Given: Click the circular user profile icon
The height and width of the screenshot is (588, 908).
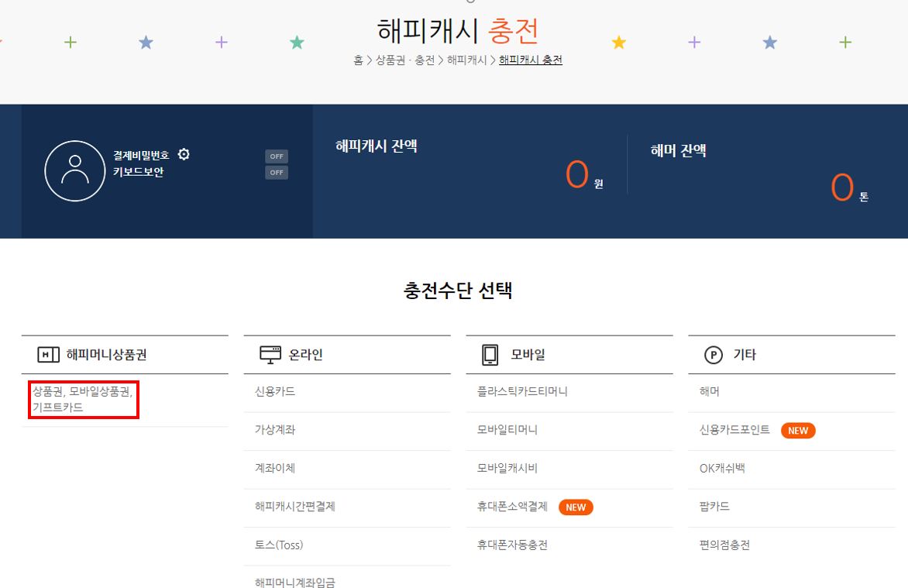Looking at the screenshot, I should point(75,170).
